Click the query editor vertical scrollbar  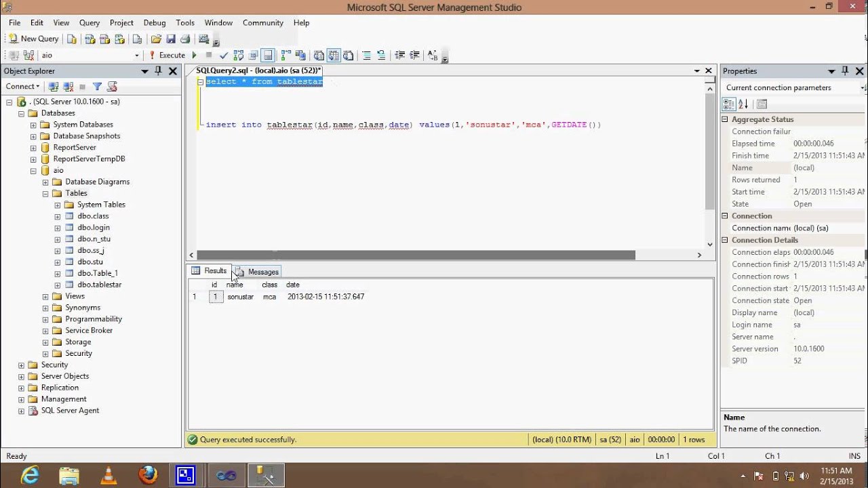[710, 152]
